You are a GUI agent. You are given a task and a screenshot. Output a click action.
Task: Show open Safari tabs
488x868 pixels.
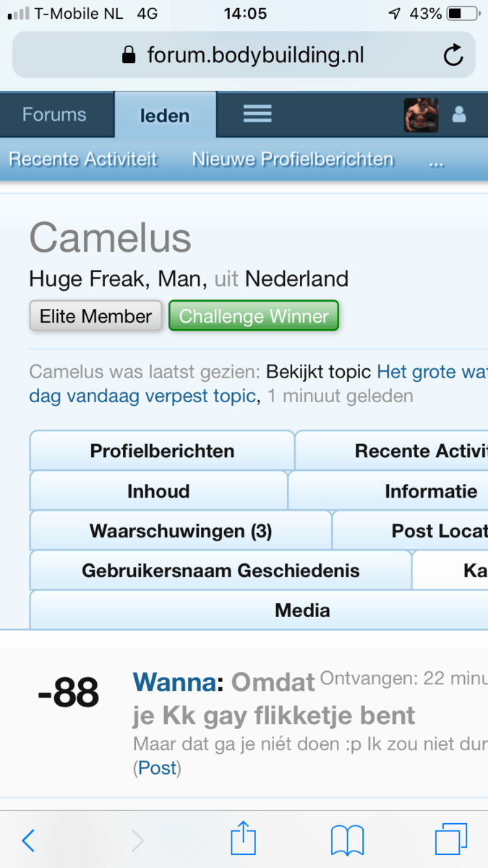point(451,840)
